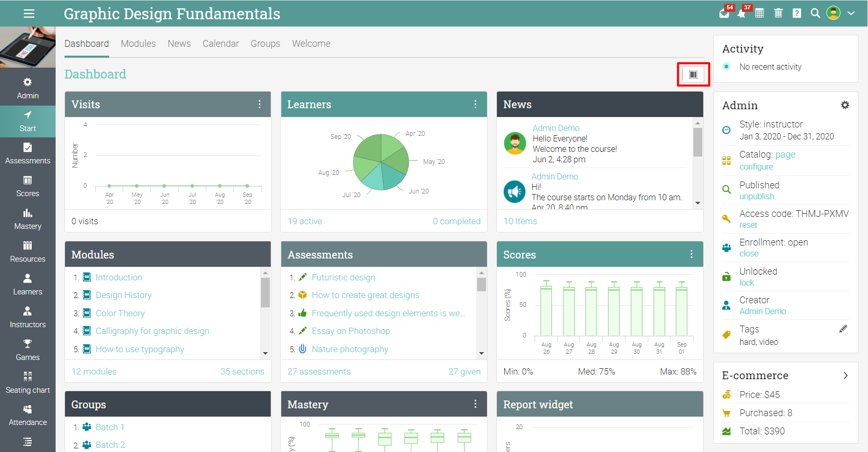Open the Design History module link

[124, 295]
